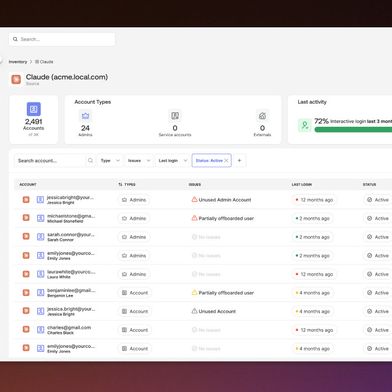Image resolution: width=392 pixels, height=392 pixels.
Task: Click the Claude breadcrumb item
Action: [x=44, y=62]
